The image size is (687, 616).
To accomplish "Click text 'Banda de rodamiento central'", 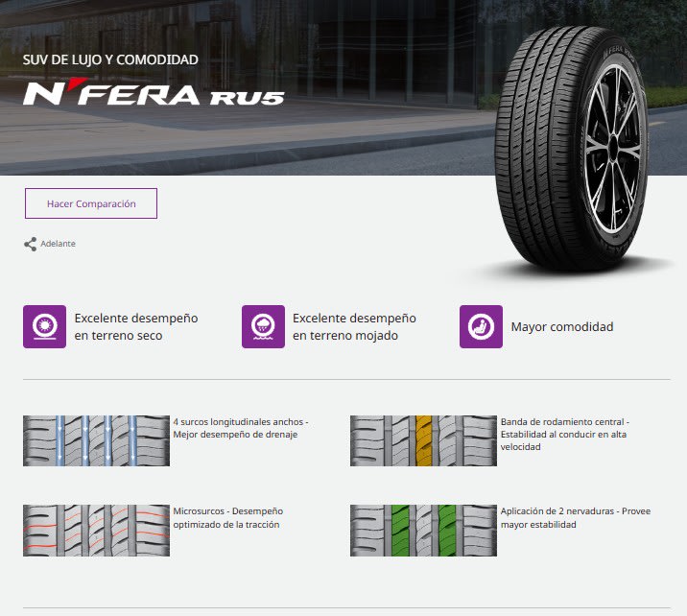I will (x=562, y=422).
